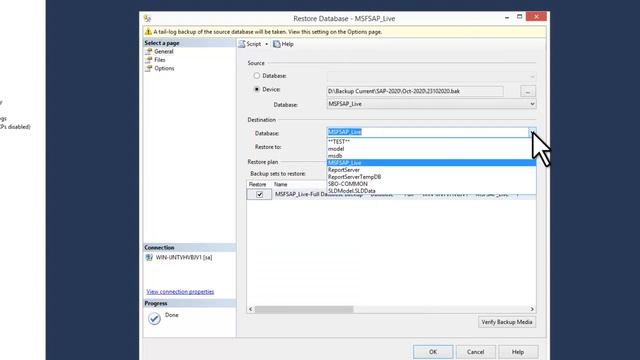Screen dimensions: 640x360
Task: Click the device backup path field
Action: (415, 91)
